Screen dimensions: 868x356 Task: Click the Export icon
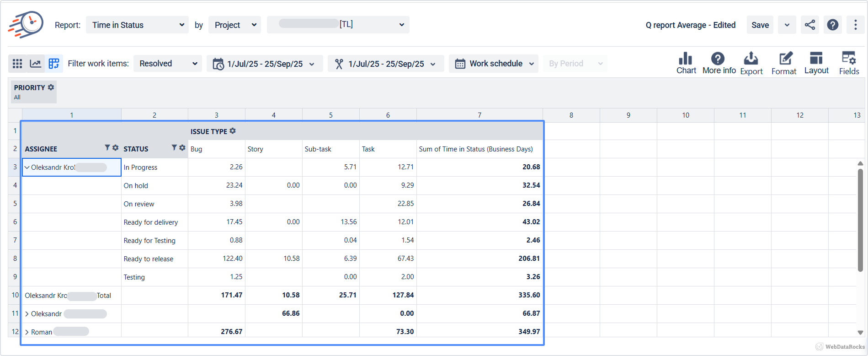(x=751, y=63)
